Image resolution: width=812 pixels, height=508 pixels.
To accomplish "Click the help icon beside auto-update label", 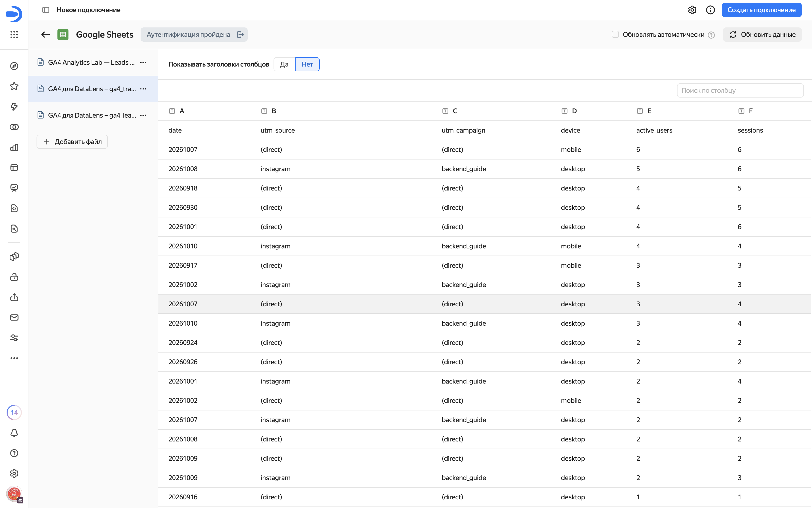I will click(x=711, y=35).
